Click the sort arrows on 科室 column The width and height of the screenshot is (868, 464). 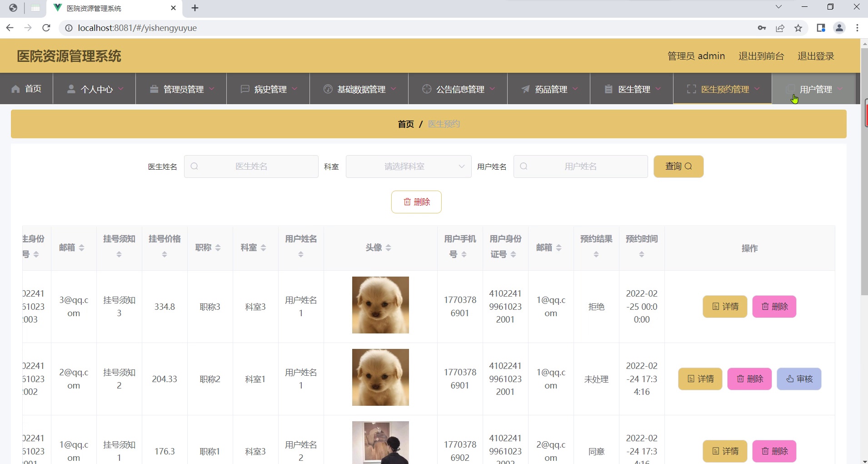pyautogui.click(x=264, y=247)
